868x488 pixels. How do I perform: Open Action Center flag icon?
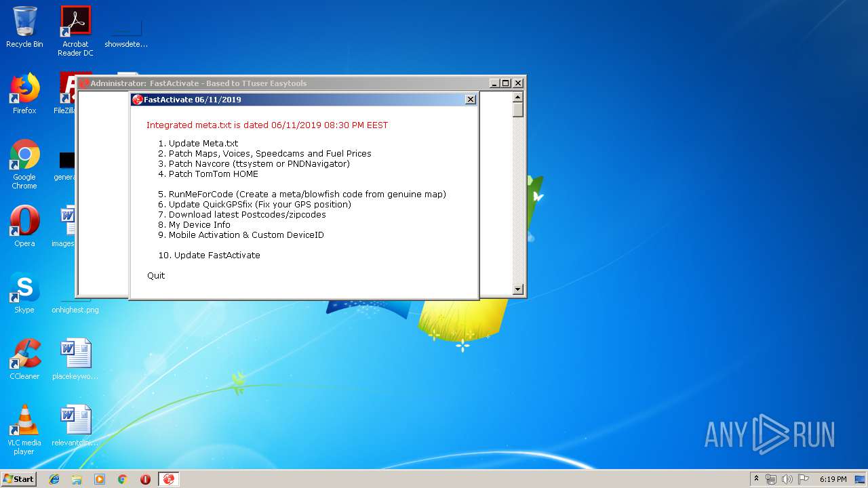803,479
